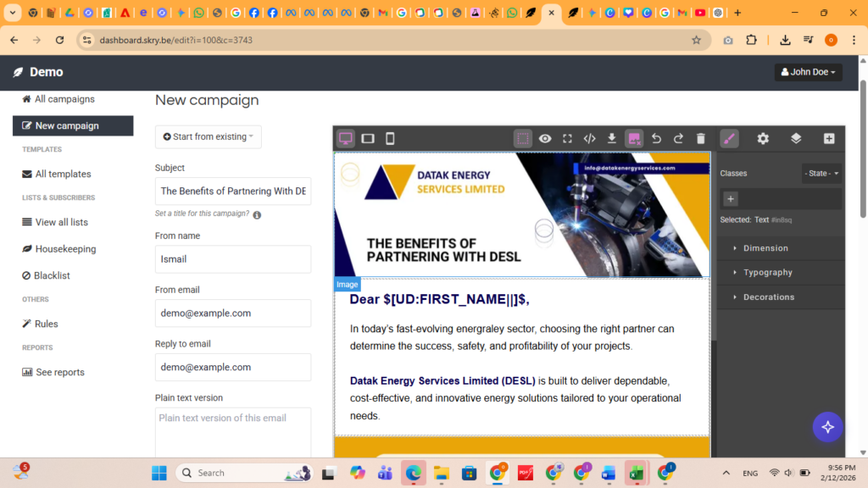Click the browser back arrow
Viewport: 868px width, 488px height.
[x=14, y=40]
